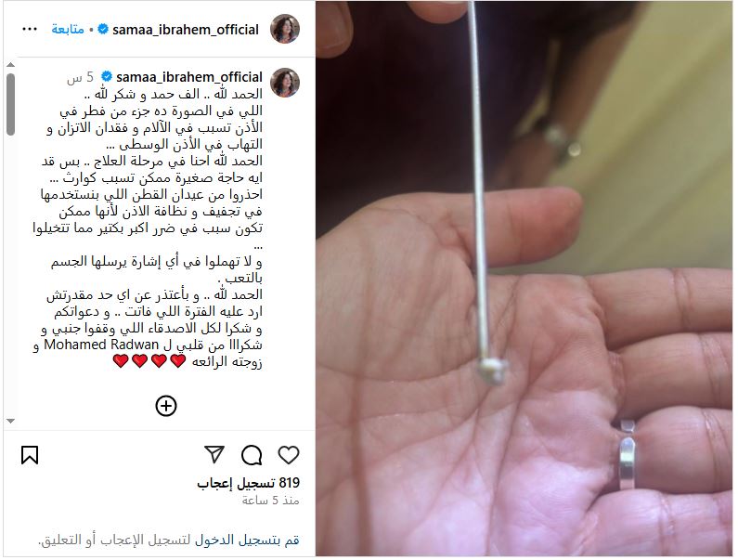Screen dimensions: 738x560
Task: View the 819 likes list
Action: tap(249, 483)
